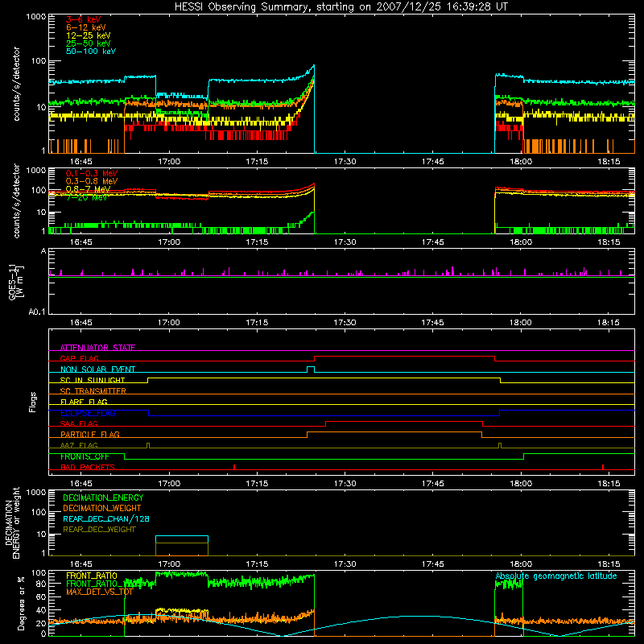Select the red 3-6 keV legend label
This screenshot has height=644, width=644.
pyautogui.click(x=84, y=19)
